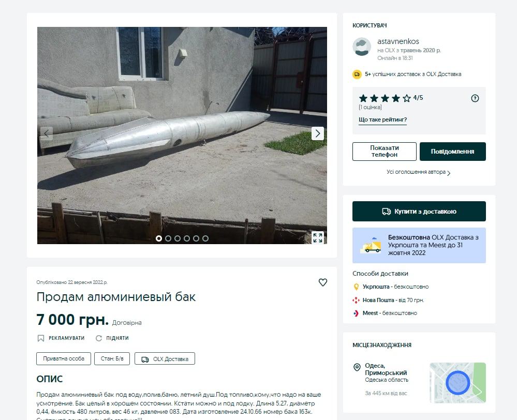This screenshot has width=517, height=420.
Task: Show next photo with right arrow
Action: [x=317, y=133]
